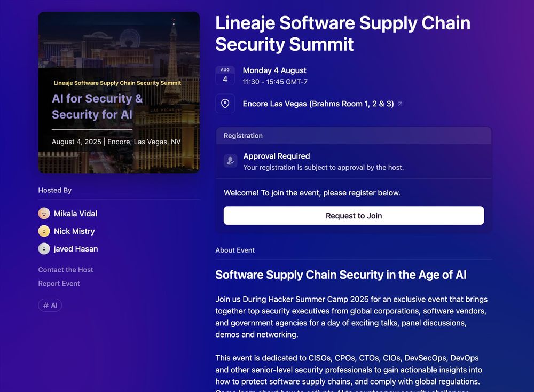
Task: Click the Software Supply Chain Security in the Age of AI heading
Action: [341, 275]
